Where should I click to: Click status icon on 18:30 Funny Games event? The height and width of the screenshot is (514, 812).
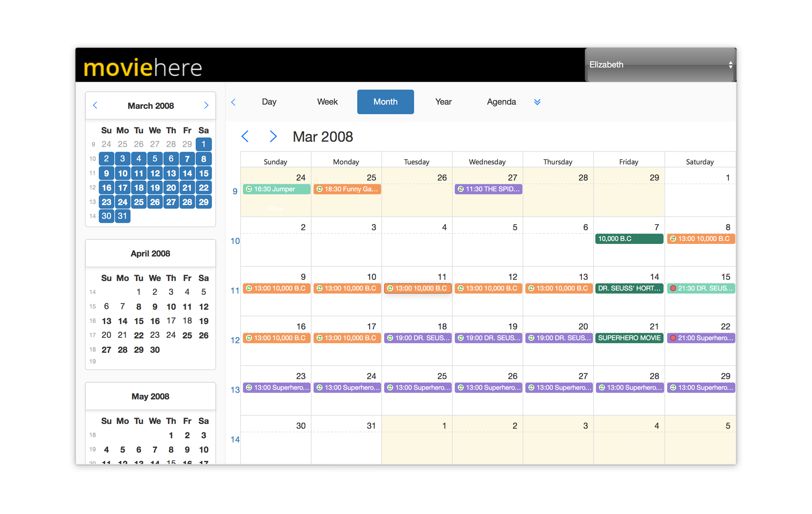[x=319, y=189]
